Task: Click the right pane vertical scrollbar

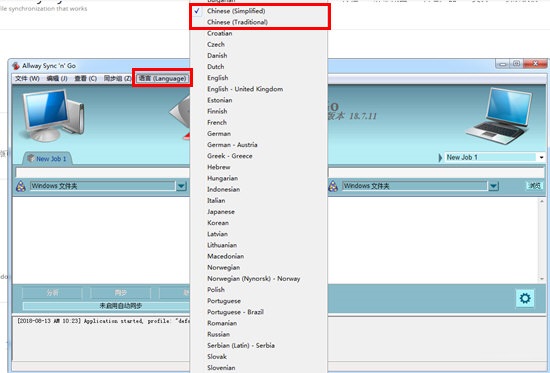Action: pyautogui.click(x=542, y=240)
